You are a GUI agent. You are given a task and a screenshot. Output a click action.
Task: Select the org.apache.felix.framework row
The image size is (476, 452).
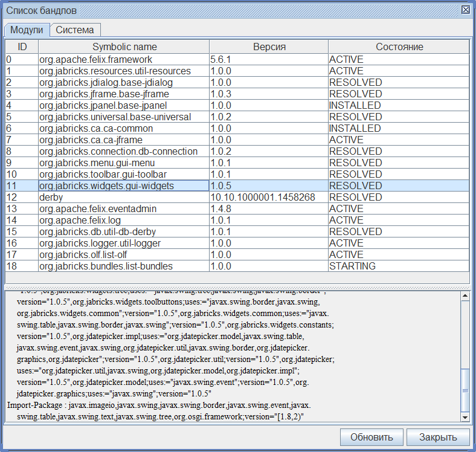237,59
